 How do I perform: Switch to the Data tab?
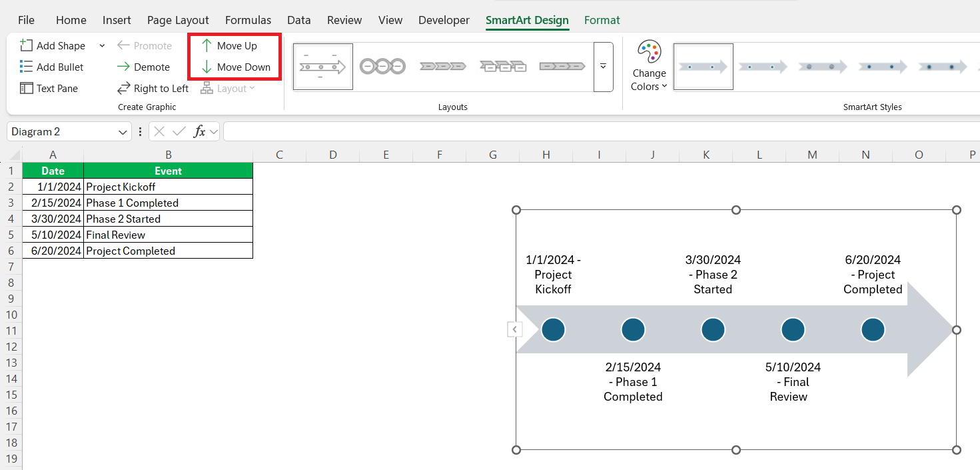tap(299, 20)
